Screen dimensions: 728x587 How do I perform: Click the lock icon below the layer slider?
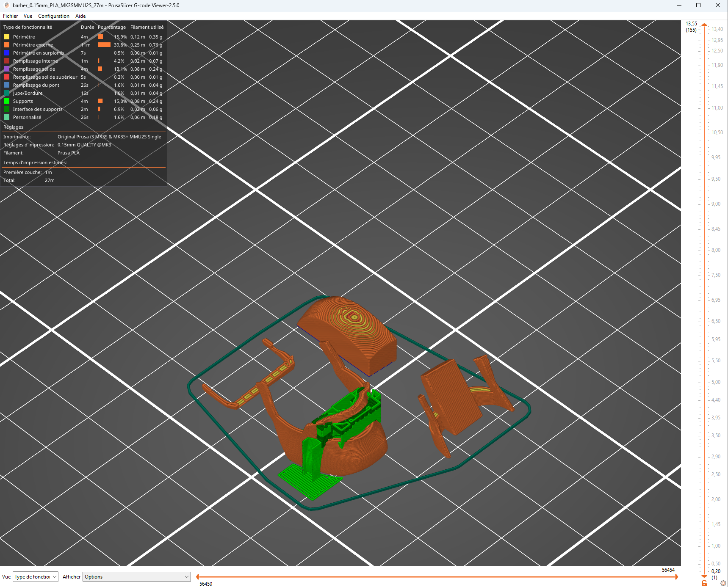pyautogui.click(x=704, y=583)
